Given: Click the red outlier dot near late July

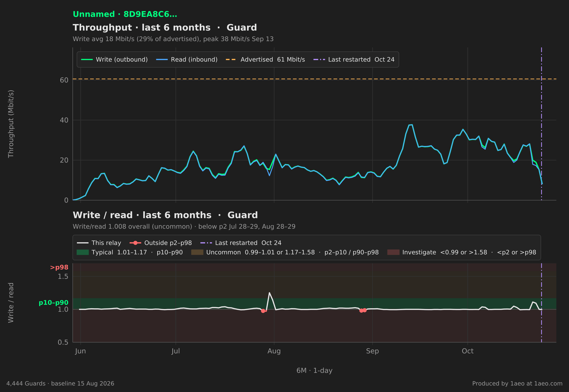Looking at the screenshot, I should click(x=263, y=311).
